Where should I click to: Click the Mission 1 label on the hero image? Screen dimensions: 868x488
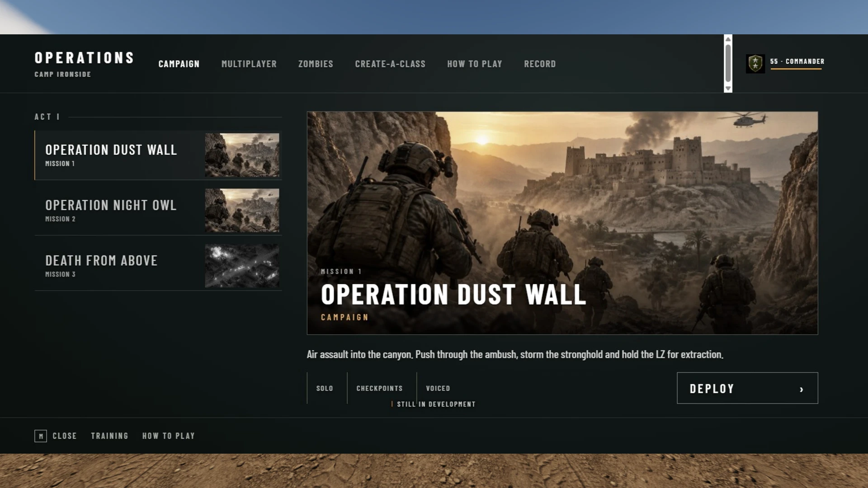tap(341, 272)
